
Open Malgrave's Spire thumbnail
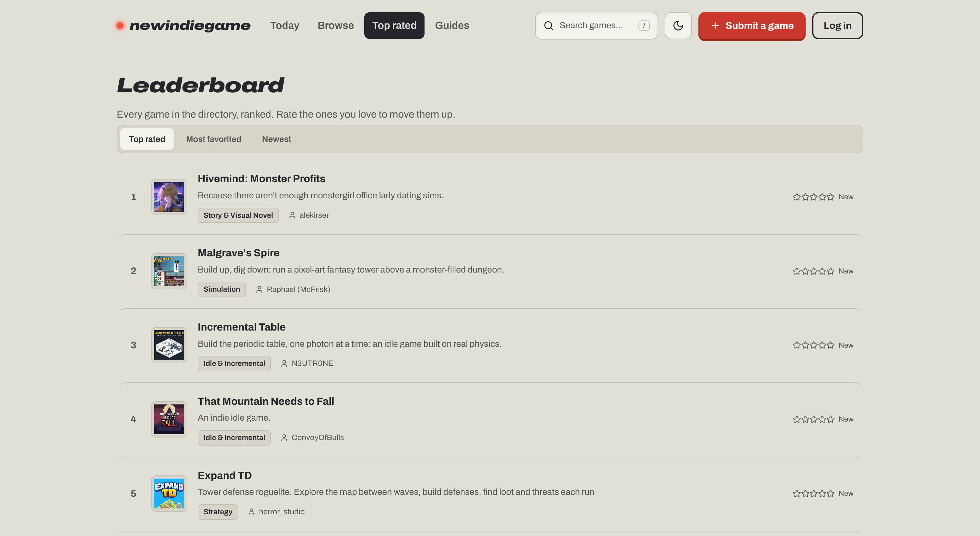[x=169, y=271]
